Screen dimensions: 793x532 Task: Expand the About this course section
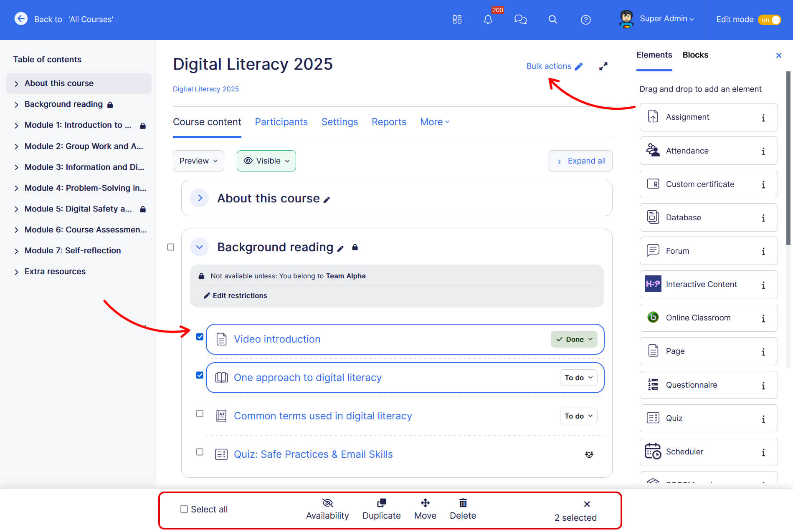200,198
